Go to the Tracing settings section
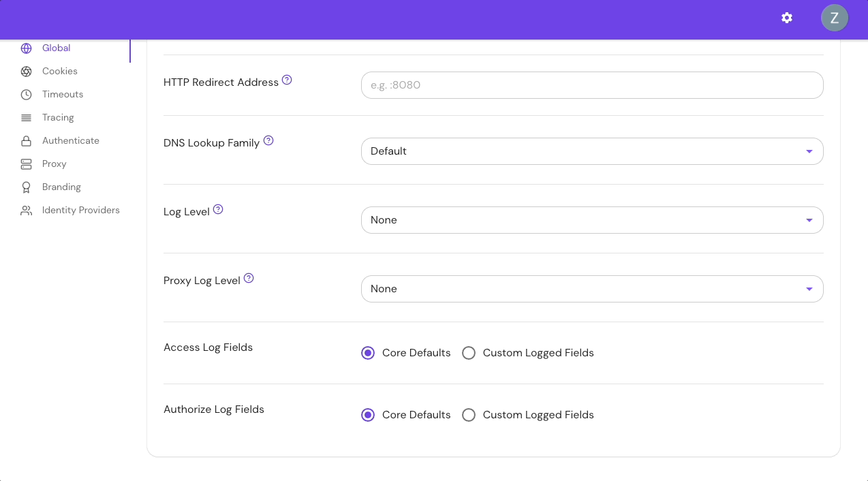Image resolution: width=868 pixels, height=481 pixels. click(x=58, y=118)
